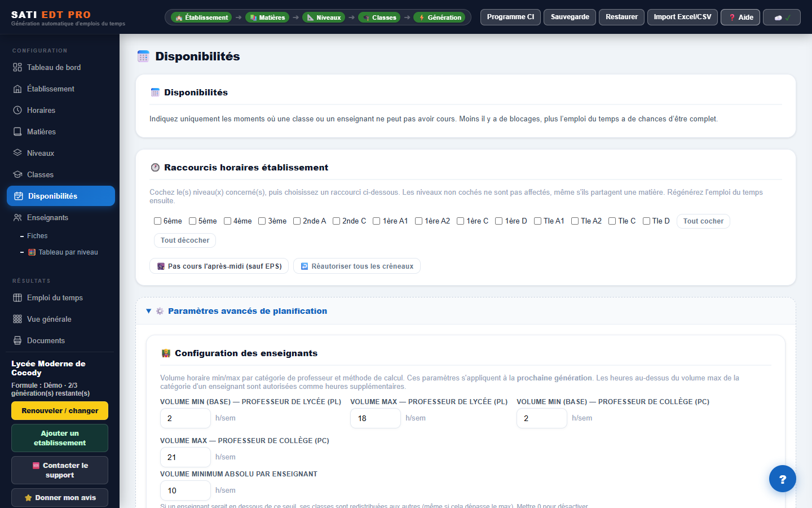Click the Établissement building icon in sidebar
812x508 pixels.
coord(17,89)
